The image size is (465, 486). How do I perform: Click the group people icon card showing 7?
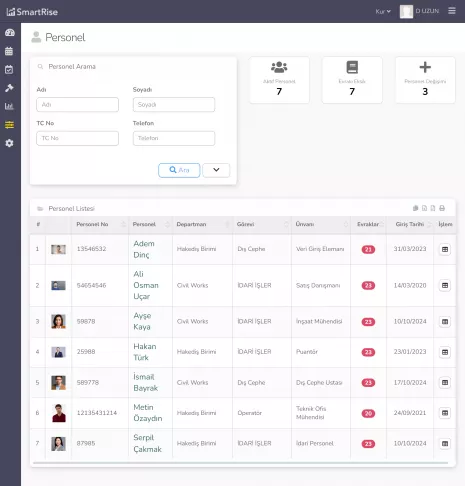[x=279, y=80]
